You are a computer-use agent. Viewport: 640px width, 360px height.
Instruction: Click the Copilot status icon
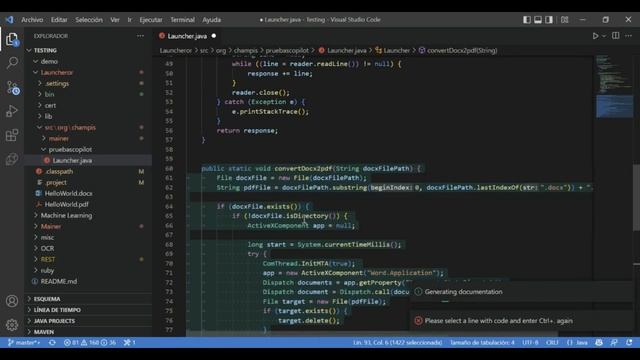pyautogui.click(x=599, y=342)
